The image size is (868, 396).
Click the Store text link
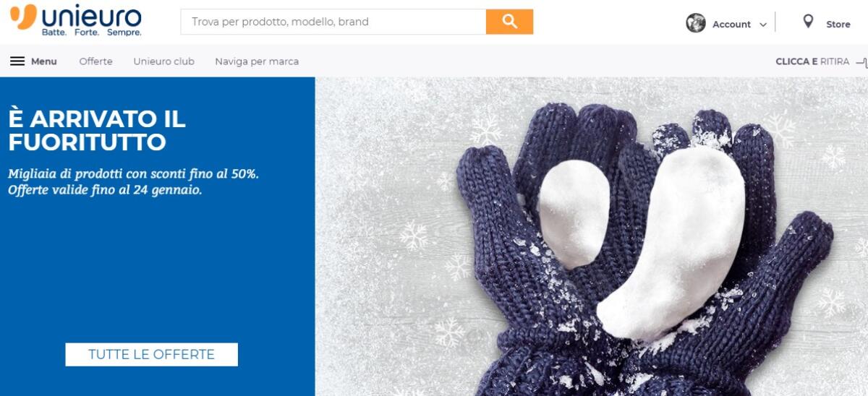tap(838, 25)
